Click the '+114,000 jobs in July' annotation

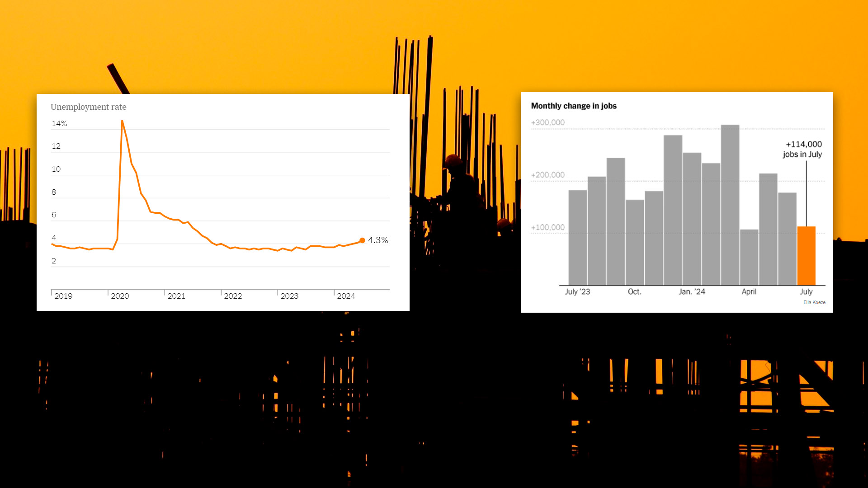[x=803, y=149]
